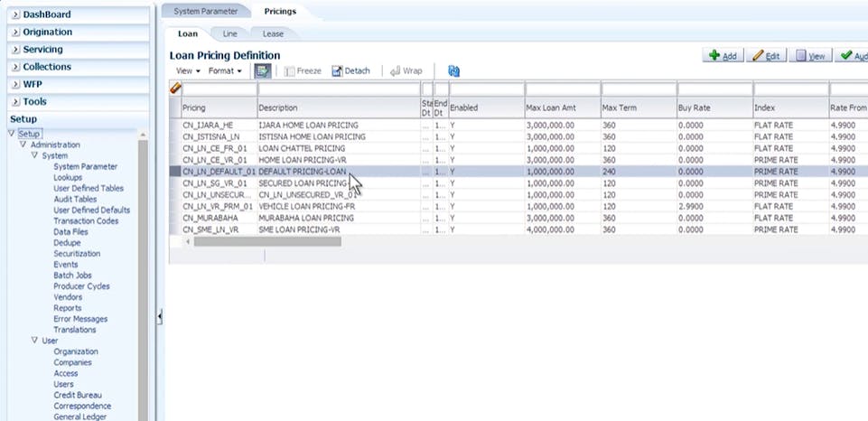Click the Freeze columns icon
868x421 pixels.
pos(290,71)
